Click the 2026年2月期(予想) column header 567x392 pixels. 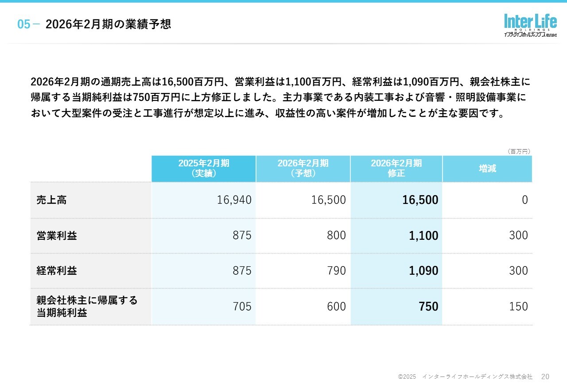click(x=303, y=169)
